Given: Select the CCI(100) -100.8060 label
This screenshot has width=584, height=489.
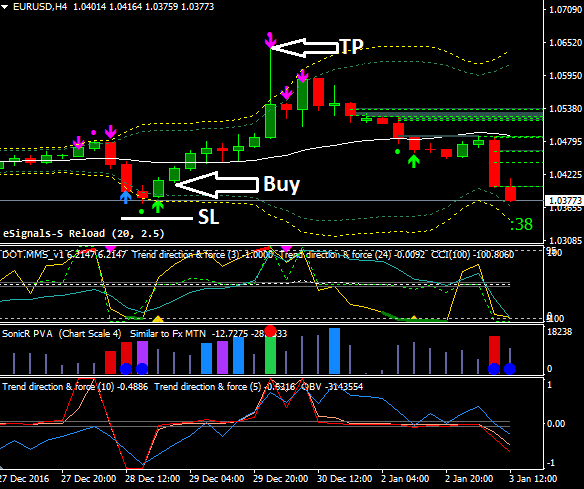Looking at the screenshot, I should [x=473, y=255].
